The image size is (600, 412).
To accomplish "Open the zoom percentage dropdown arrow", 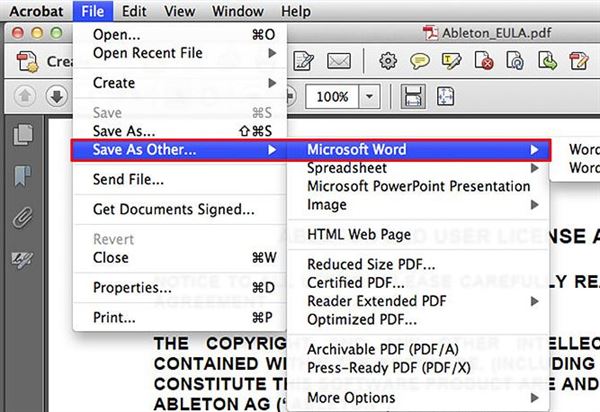I will [369, 96].
